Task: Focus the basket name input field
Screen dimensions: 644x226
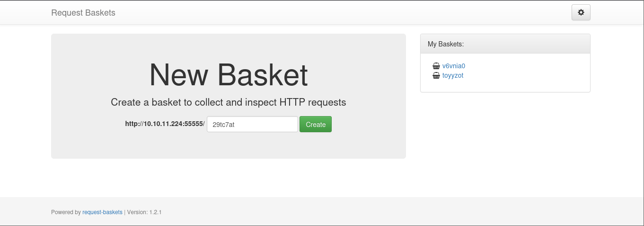Action: (x=252, y=125)
